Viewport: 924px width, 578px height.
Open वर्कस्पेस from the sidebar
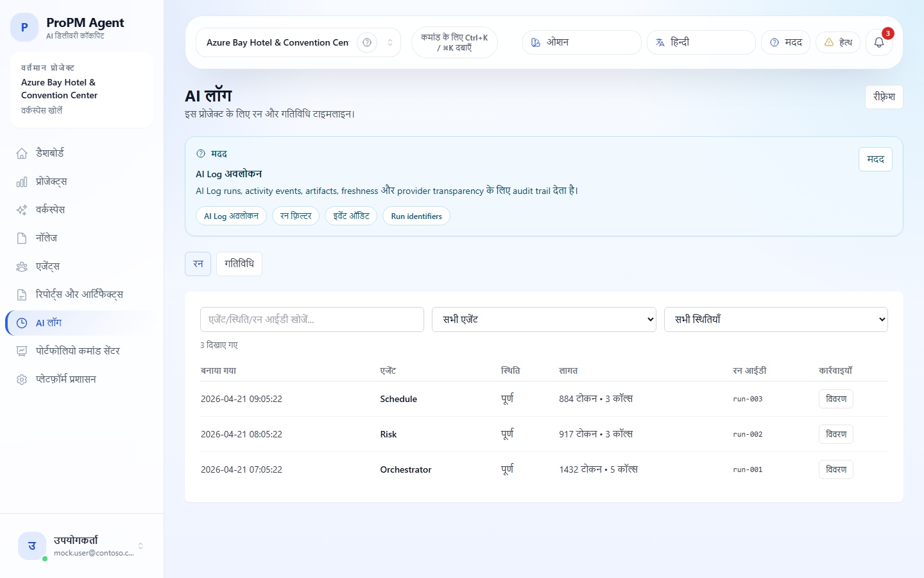pyautogui.click(x=21, y=209)
